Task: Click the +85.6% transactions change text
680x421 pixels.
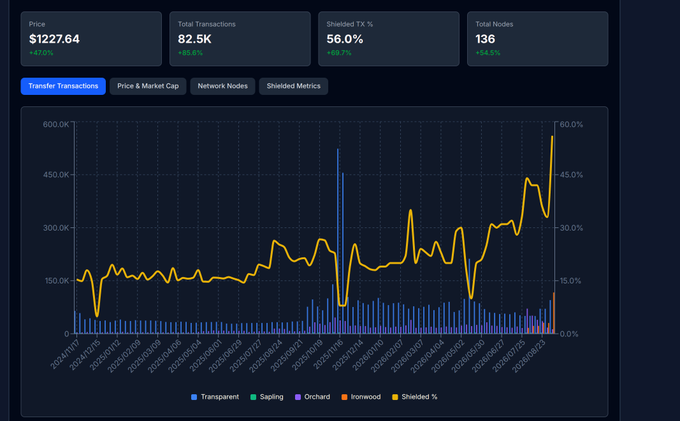Action: (x=190, y=53)
